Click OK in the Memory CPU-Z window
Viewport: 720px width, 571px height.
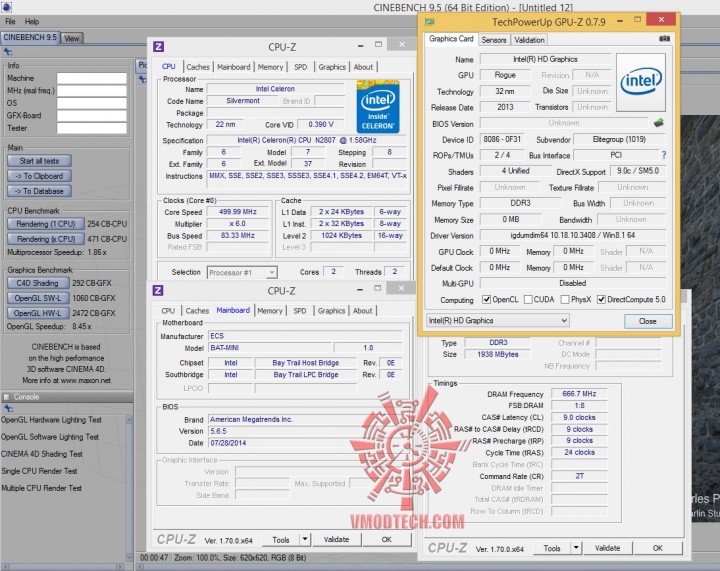657,548
